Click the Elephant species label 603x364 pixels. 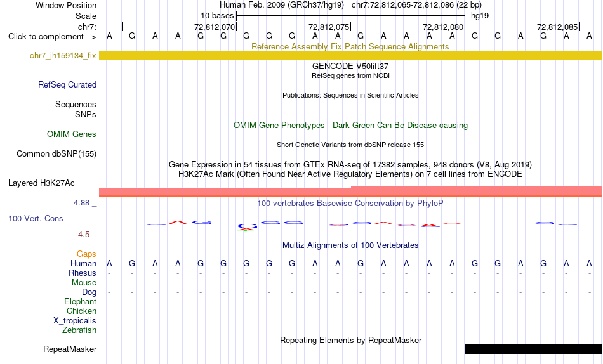81,301
